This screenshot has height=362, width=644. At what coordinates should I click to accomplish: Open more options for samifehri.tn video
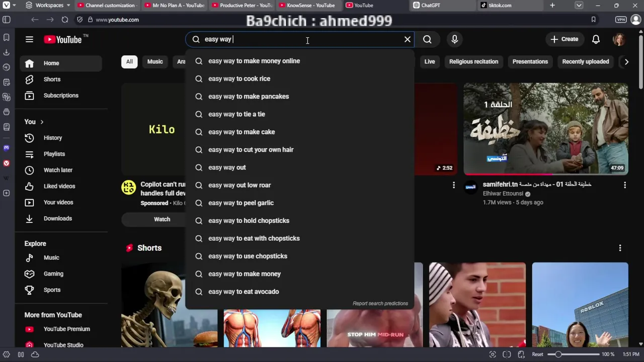coord(625,185)
